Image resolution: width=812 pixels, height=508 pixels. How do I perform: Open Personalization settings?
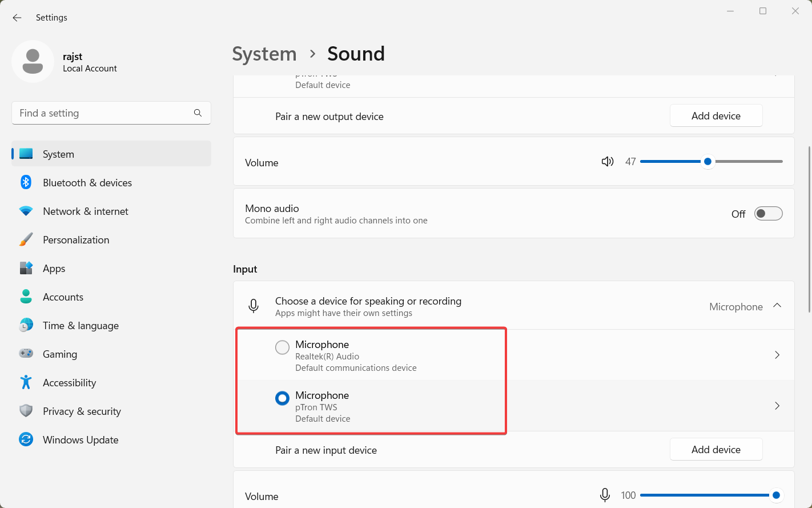[x=111, y=239]
